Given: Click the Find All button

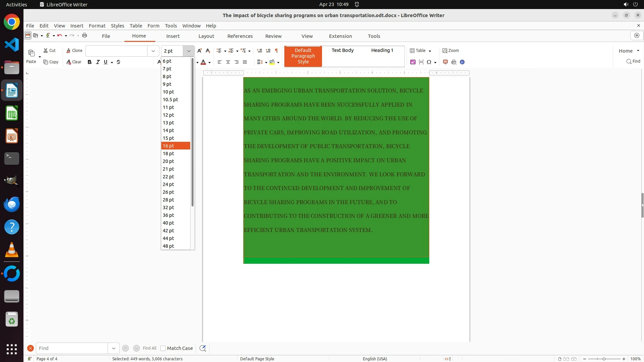Looking at the screenshot, I should click(149, 348).
